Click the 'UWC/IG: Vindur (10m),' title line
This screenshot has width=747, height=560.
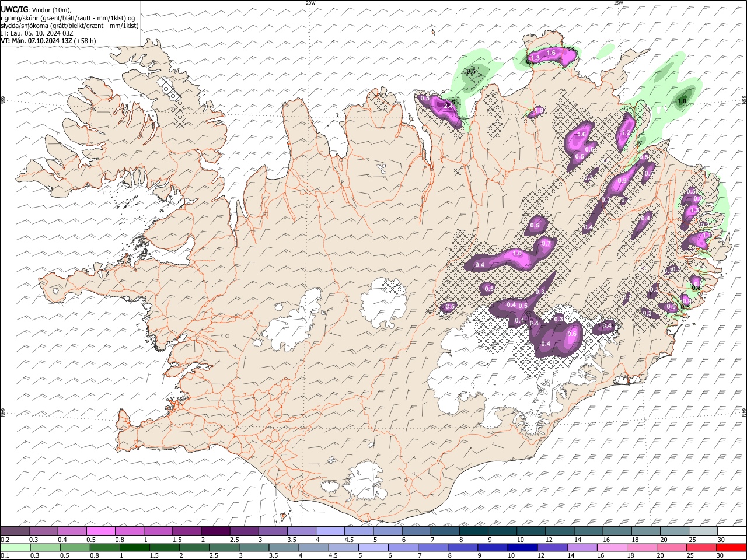[x=36, y=9]
